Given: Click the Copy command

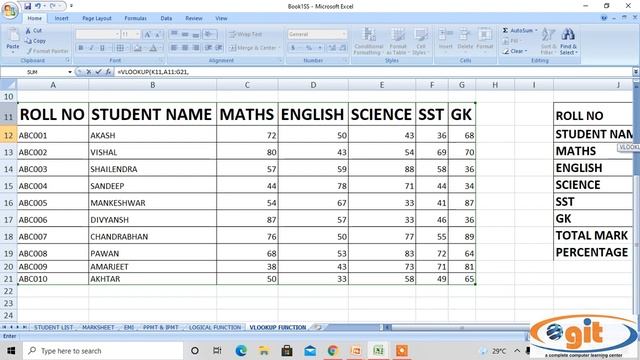Looking at the screenshot, I should [35, 41].
